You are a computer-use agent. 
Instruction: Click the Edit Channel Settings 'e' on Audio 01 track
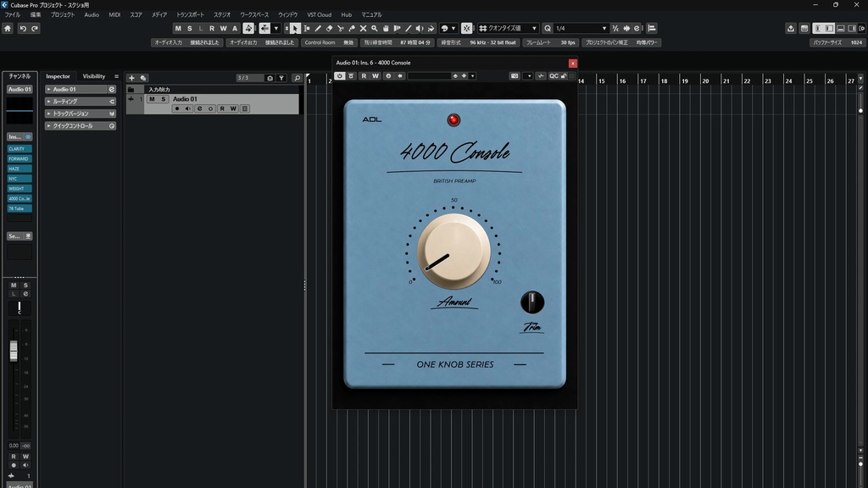[200, 109]
